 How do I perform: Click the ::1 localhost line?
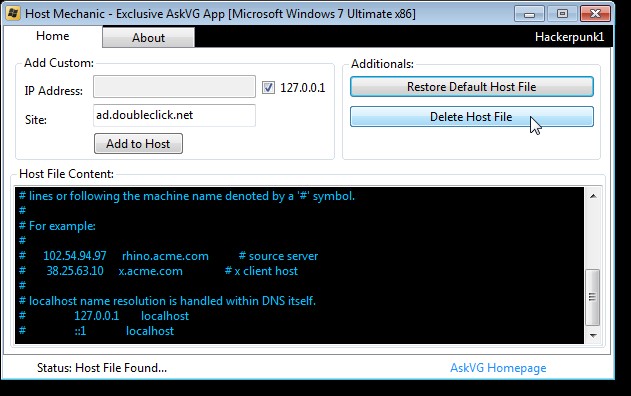pos(97,331)
